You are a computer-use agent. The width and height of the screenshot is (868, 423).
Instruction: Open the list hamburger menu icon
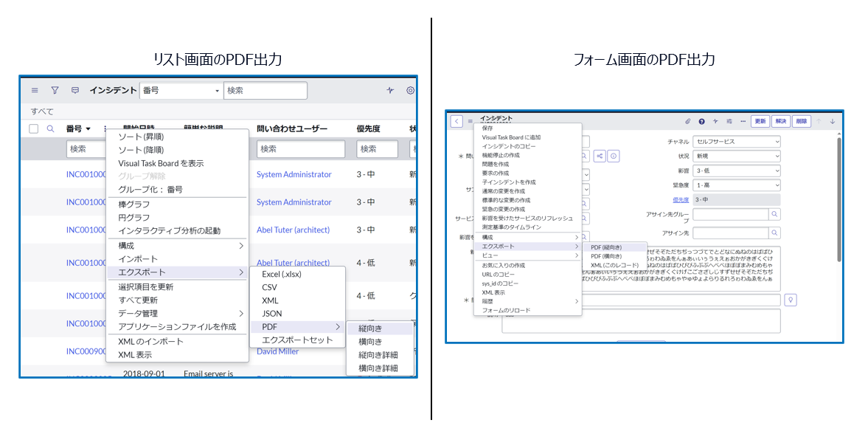[35, 90]
